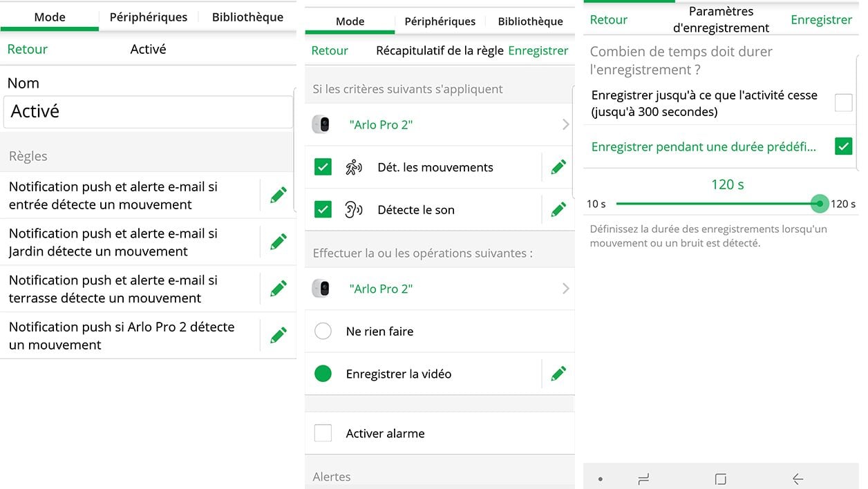Edit motion detection settings pencil icon
The width and height of the screenshot is (868, 489).
point(558,167)
